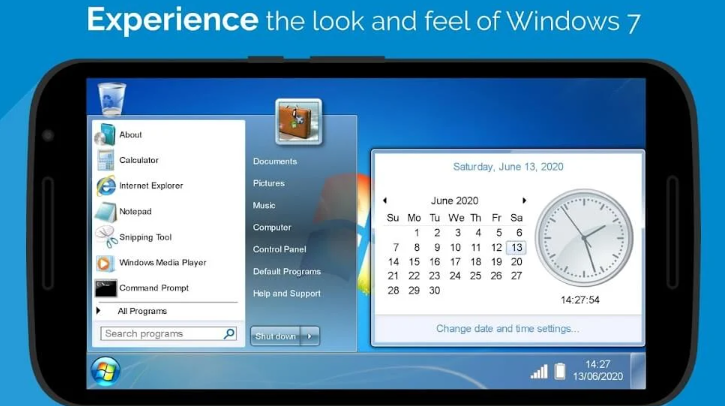
Task: Open Music from Start menu
Action: pos(264,205)
